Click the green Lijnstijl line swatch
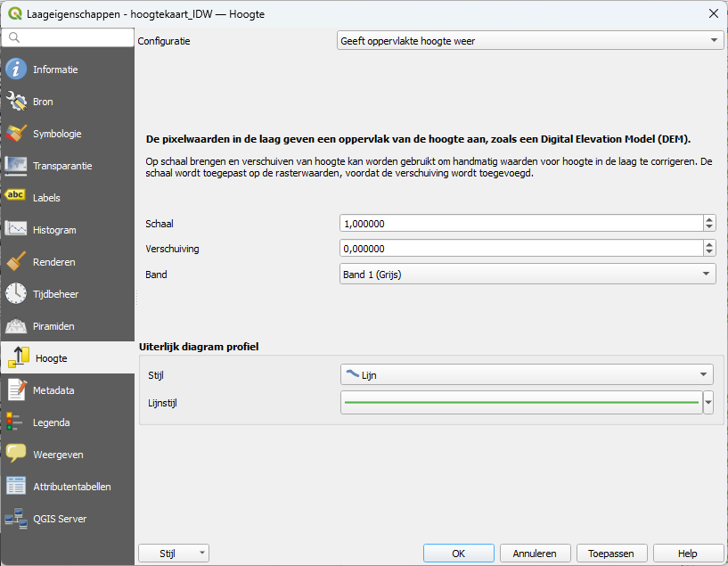This screenshot has height=566, width=728. coord(521,403)
